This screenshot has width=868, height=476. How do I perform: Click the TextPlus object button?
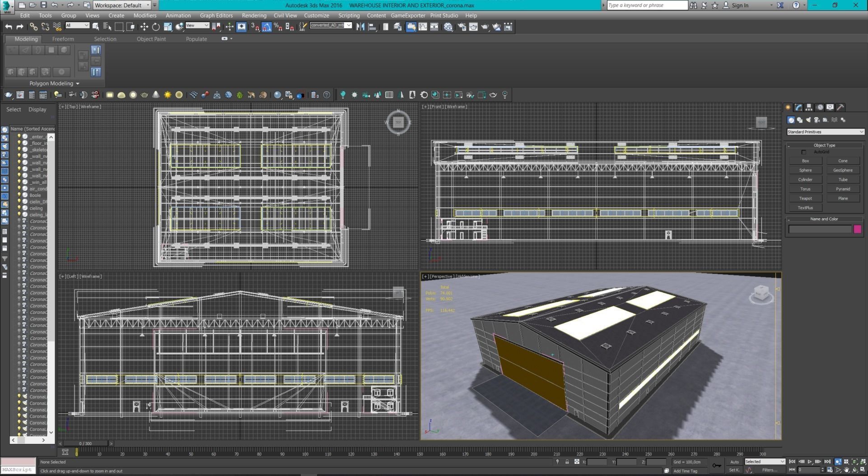click(x=805, y=208)
